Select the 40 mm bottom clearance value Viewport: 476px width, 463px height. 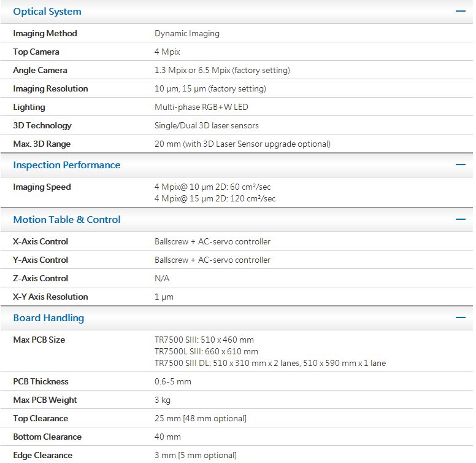click(x=167, y=437)
